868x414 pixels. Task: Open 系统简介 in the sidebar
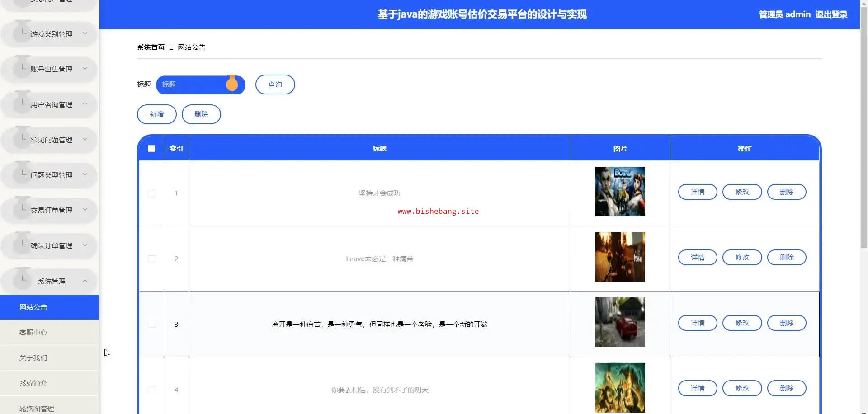click(49, 383)
